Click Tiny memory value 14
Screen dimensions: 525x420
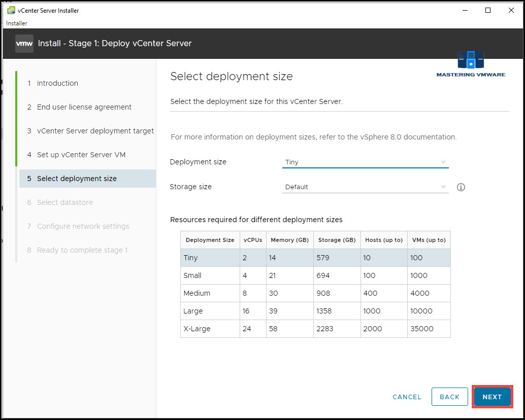[273, 258]
